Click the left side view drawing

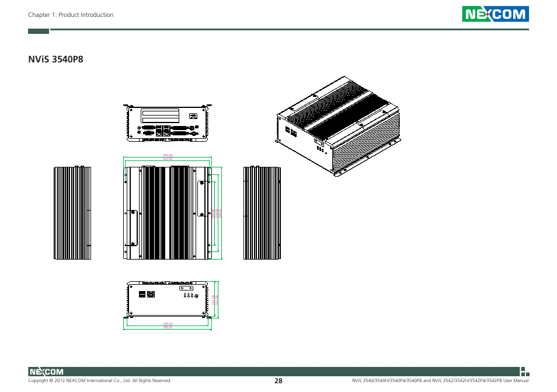click(x=72, y=213)
